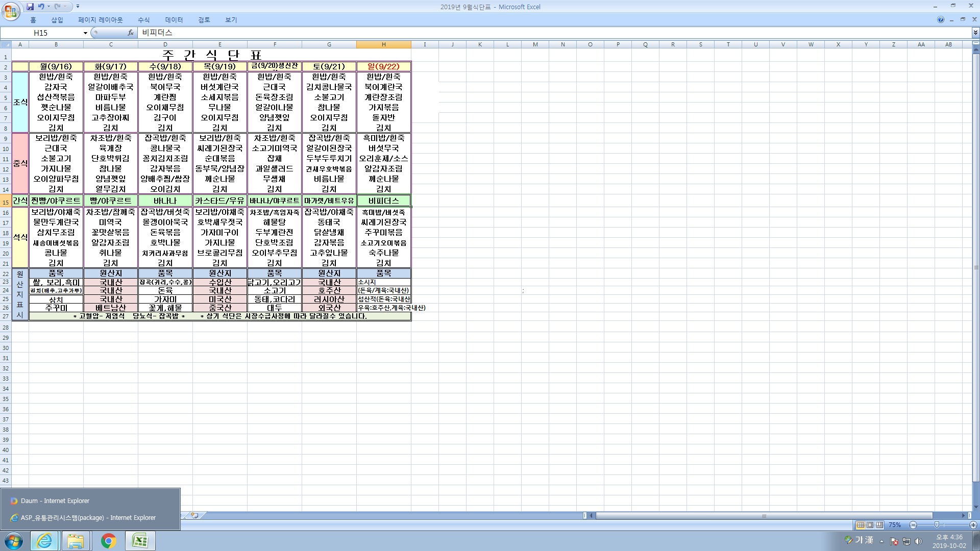Click the zoom slider handle
The height and width of the screenshot is (551, 980).
pyautogui.click(x=937, y=525)
